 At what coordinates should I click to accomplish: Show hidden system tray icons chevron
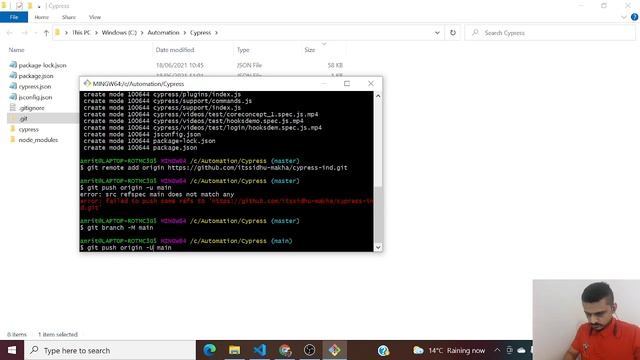coord(497,350)
